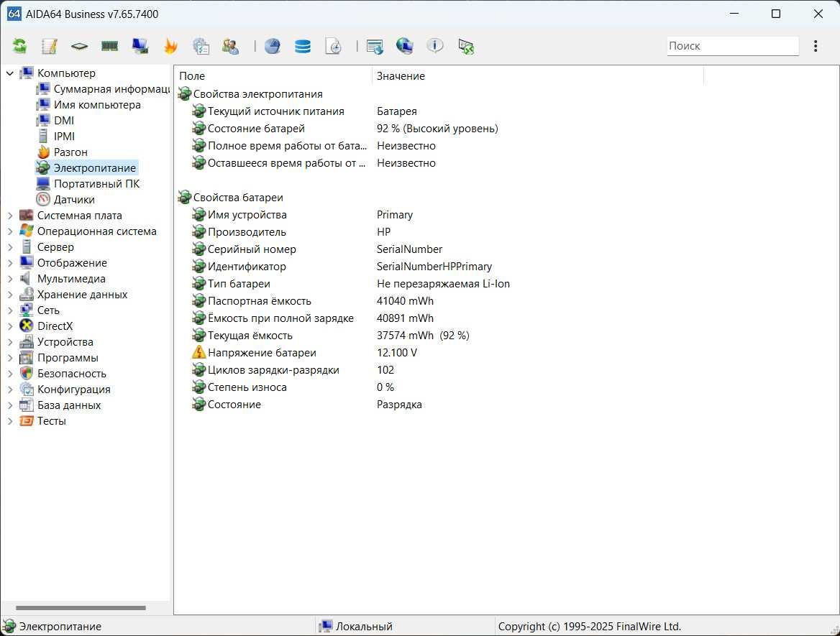The width and height of the screenshot is (840, 636).
Task: Expand the DirectX tree node
Action: coord(9,326)
